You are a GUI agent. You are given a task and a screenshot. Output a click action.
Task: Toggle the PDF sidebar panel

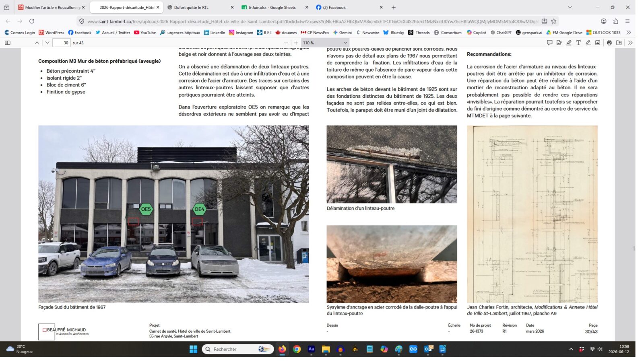click(x=7, y=43)
